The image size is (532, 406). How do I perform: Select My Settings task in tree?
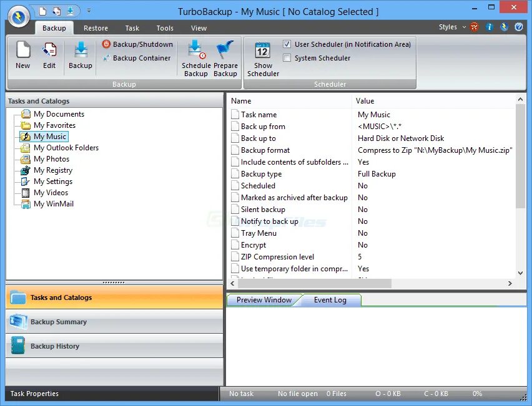coord(53,181)
